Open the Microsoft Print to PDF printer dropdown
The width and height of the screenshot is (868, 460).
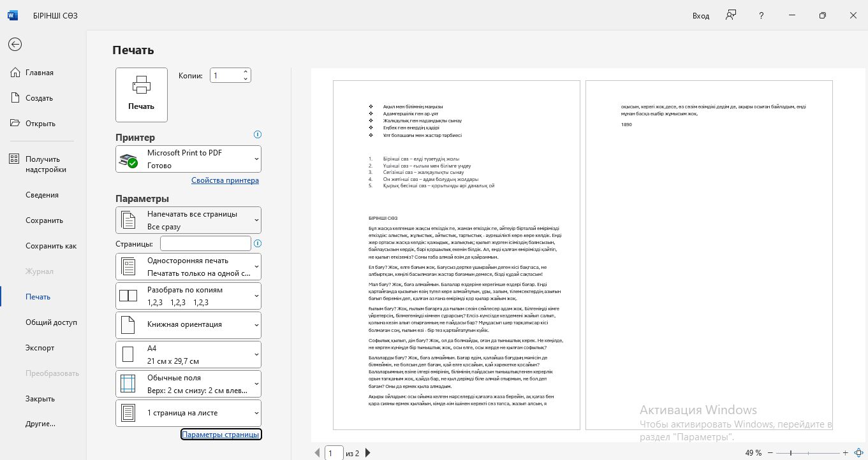188,159
